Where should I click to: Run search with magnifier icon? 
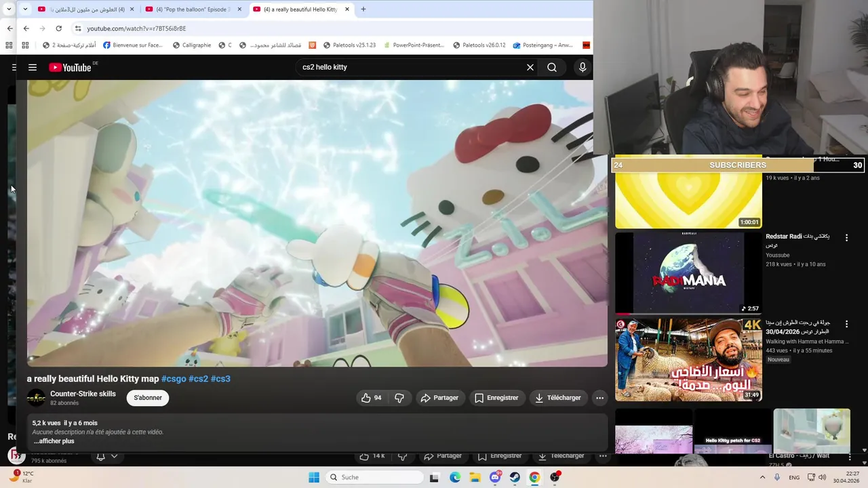point(552,67)
